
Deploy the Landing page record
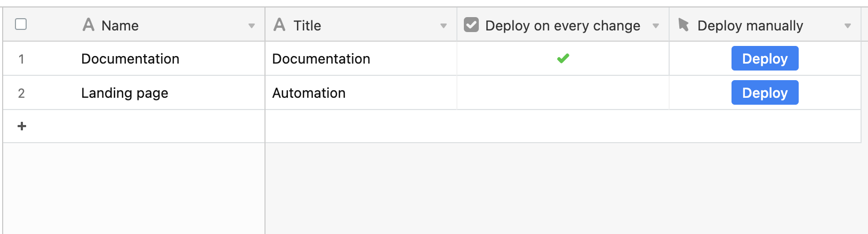coord(765,92)
